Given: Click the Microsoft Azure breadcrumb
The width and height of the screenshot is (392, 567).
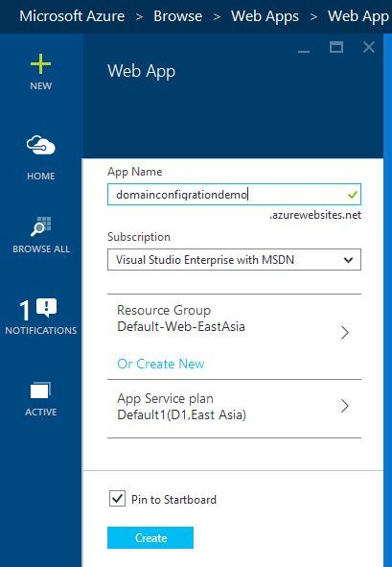Looking at the screenshot, I should (72, 16).
